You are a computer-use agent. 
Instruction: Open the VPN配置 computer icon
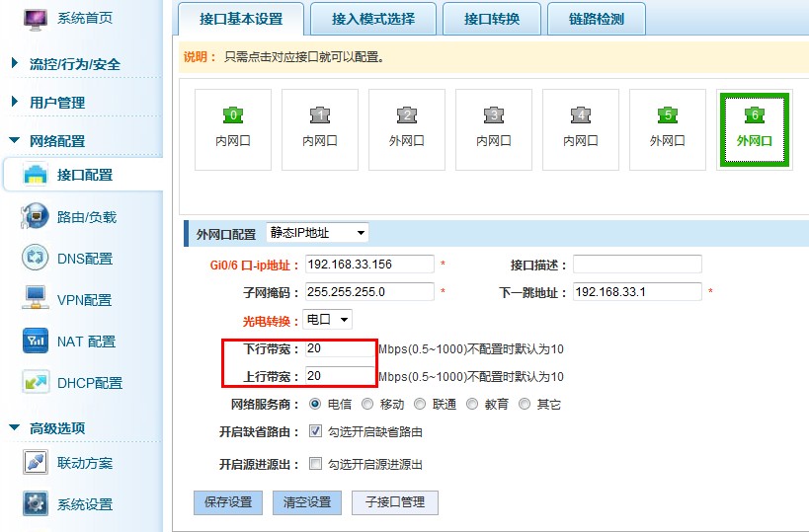[x=36, y=299]
